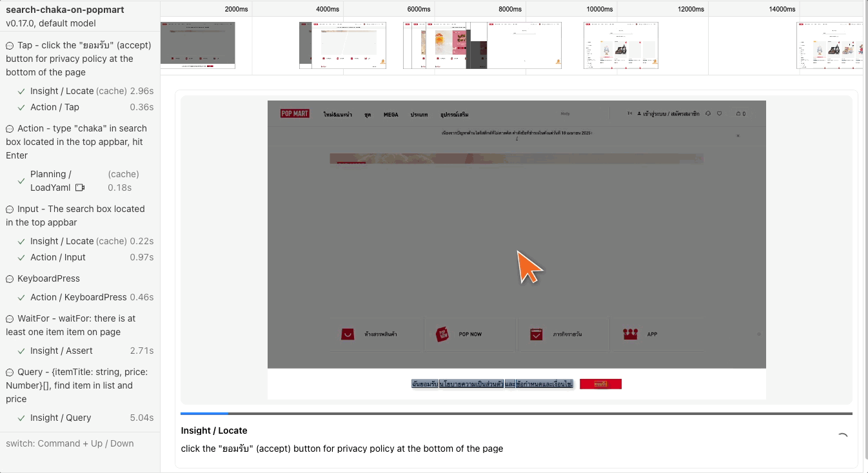
Task: Click the shopping bag icon in the header
Action: pyautogui.click(x=740, y=113)
